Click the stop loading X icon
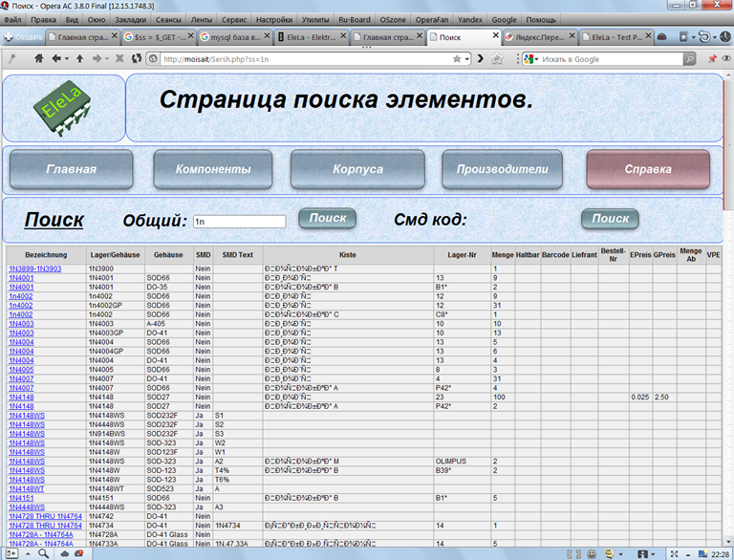The height and width of the screenshot is (560, 734). (119, 58)
